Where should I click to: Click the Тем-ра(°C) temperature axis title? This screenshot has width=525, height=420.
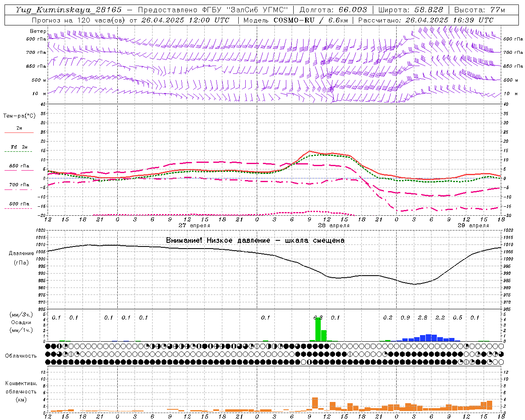pos(19,116)
